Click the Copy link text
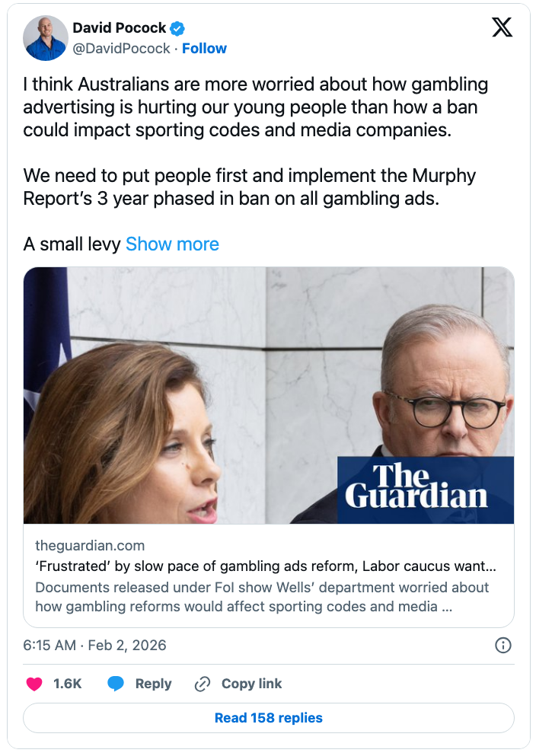 point(251,684)
